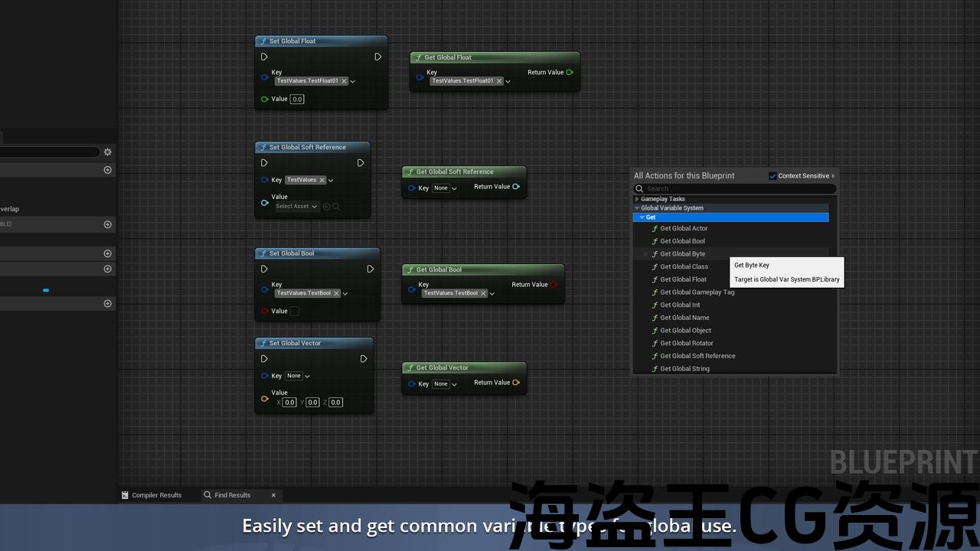Click the browse magnifier icon beside Select Asset
Image resolution: width=980 pixels, height=551 pixels.
pos(336,206)
